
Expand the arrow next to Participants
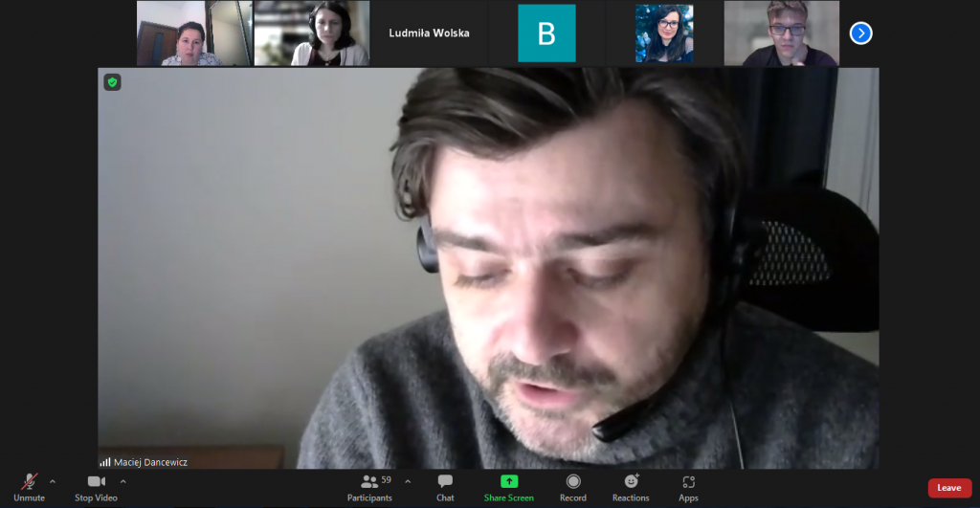point(409,481)
